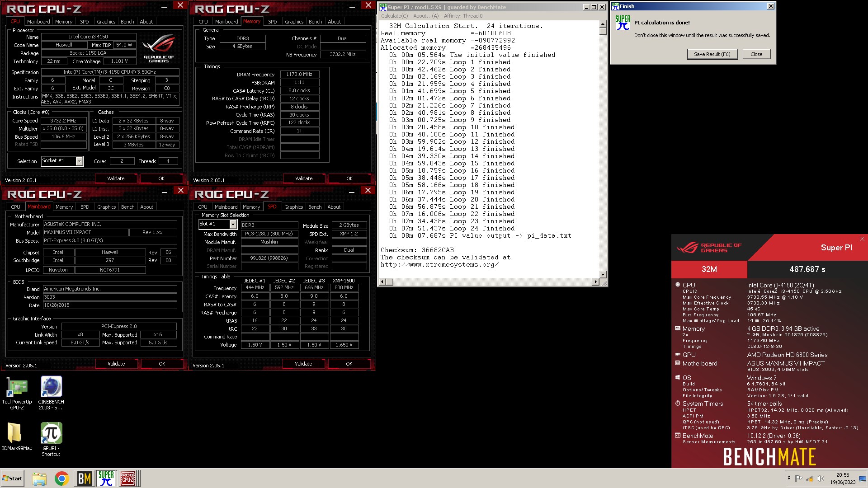The width and height of the screenshot is (868, 488).
Task: Click Super PI horizontal scrollbar right arrow
Action: point(596,282)
